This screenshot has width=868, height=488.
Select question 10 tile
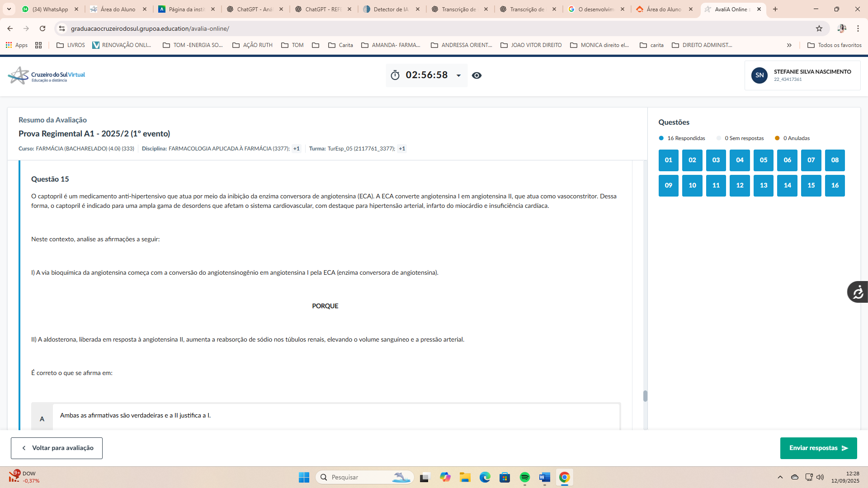(692, 186)
